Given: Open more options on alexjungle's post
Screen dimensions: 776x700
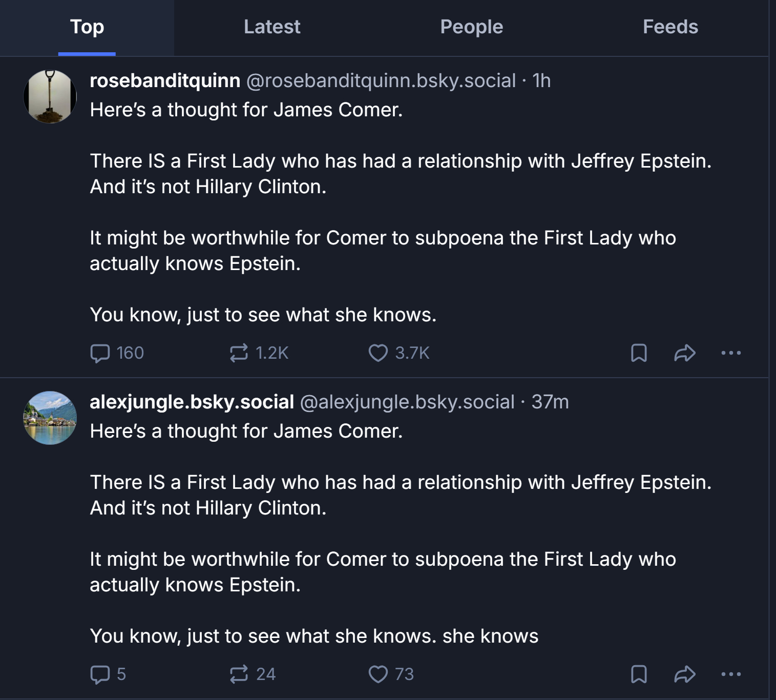Looking at the screenshot, I should click(x=731, y=674).
